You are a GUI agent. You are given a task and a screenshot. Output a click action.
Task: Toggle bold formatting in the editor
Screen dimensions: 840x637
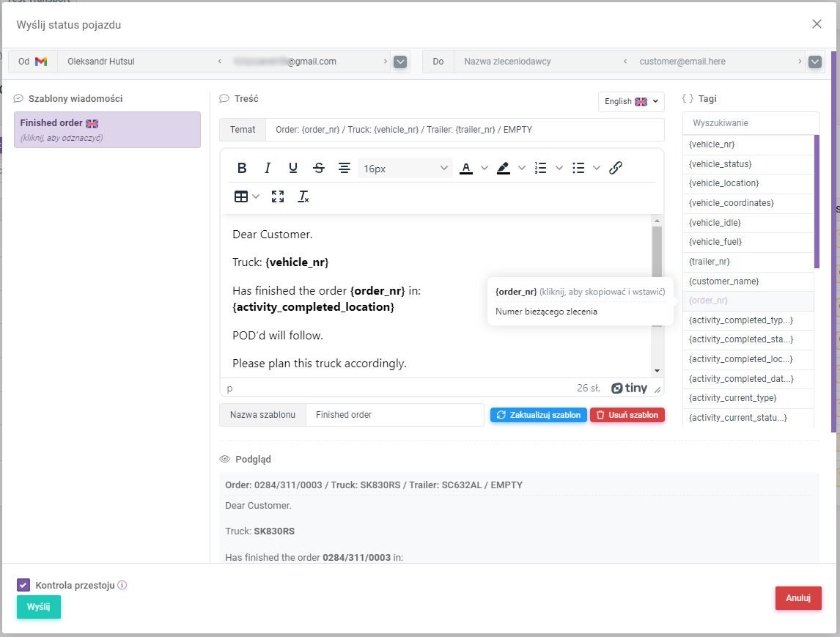(242, 168)
